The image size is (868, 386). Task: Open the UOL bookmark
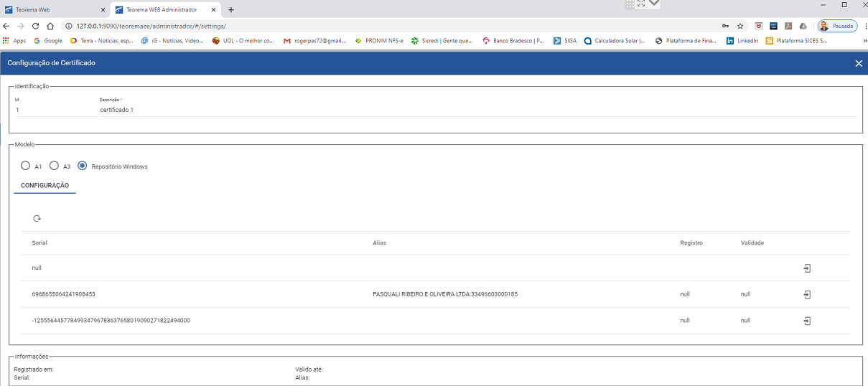[243, 41]
